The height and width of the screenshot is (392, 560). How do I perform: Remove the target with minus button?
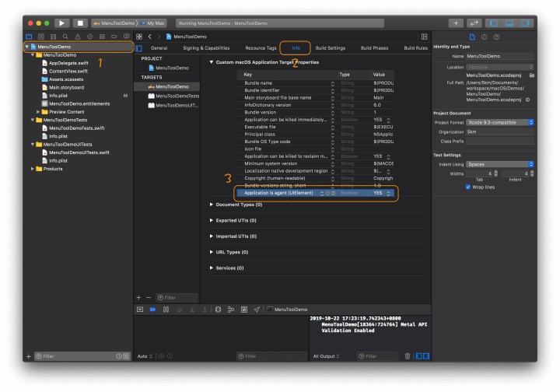[x=149, y=297]
